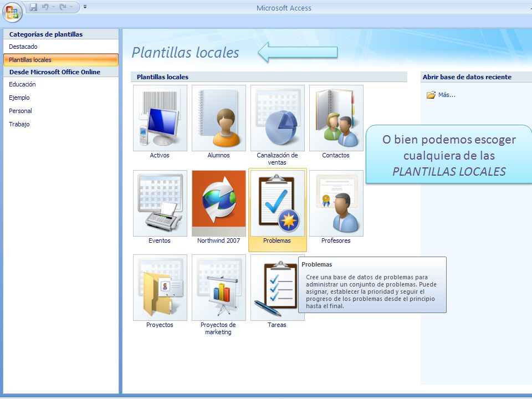Select the Canalización de ventas template icon
This screenshot has height=399, width=532.
pos(278,118)
